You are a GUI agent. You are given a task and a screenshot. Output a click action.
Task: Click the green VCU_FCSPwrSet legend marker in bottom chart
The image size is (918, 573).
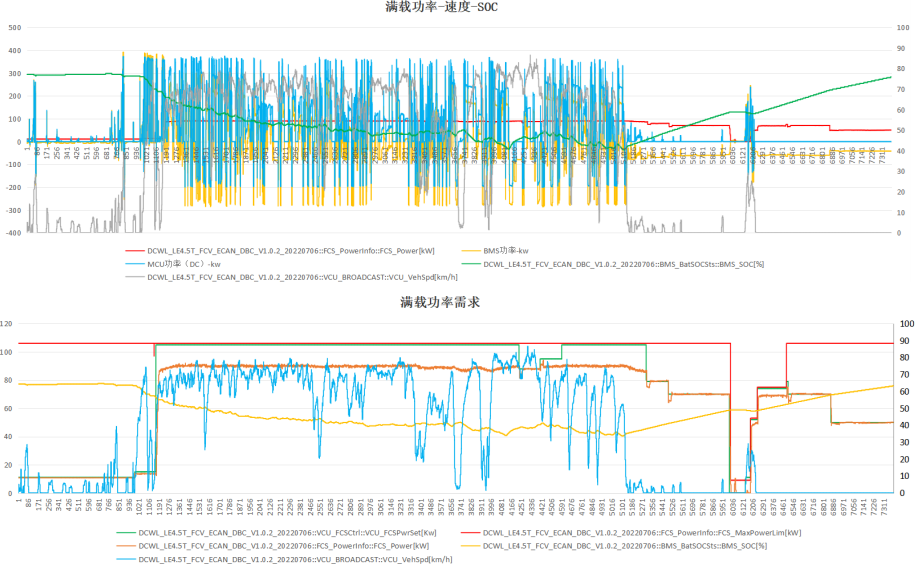pos(125,532)
